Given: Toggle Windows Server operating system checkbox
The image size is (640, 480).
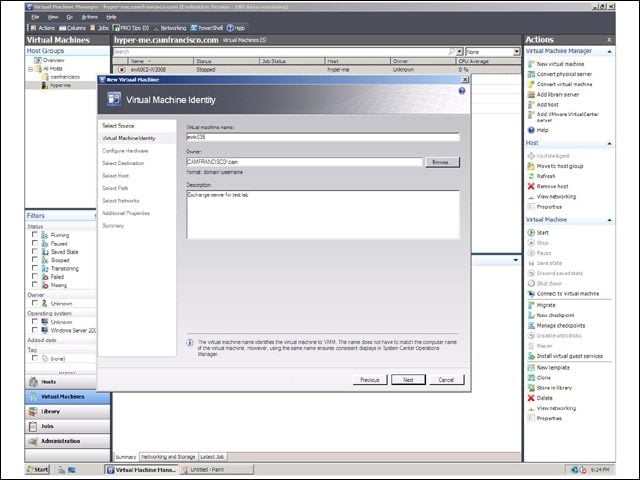Looking at the screenshot, I should [x=35, y=330].
